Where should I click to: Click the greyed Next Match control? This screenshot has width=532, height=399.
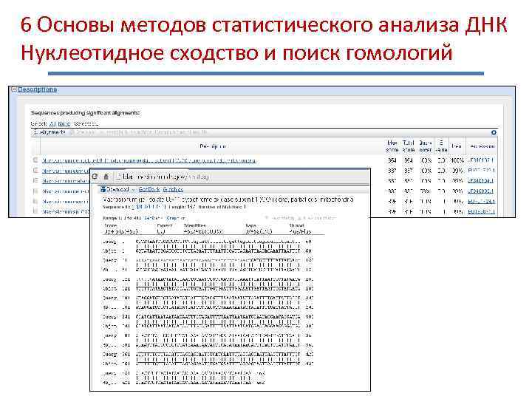point(280,218)
